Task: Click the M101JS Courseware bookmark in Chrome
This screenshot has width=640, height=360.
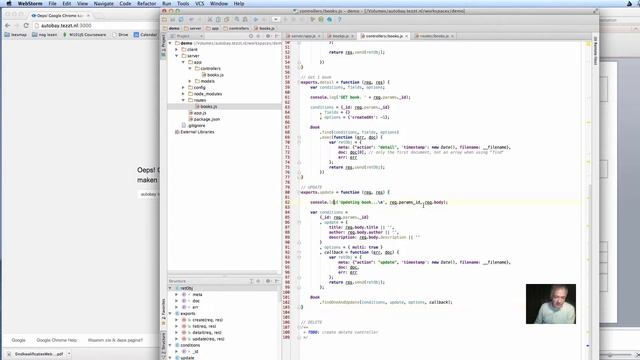Action: tap(84, 35)
